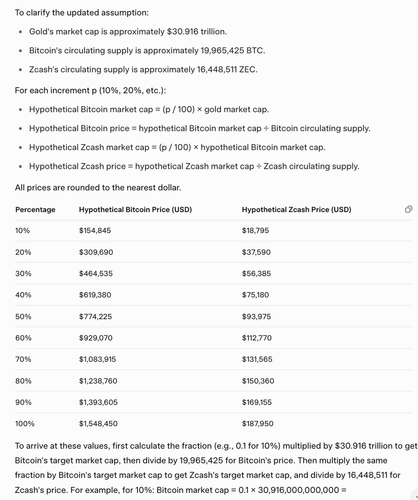This screenshot has width=418, height=500.
Task: Select the Percentage column header
Action: (x=35, y=210)
